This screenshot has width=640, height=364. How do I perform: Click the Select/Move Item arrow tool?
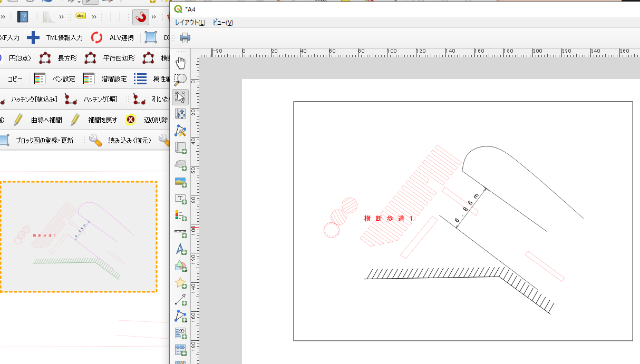tap(180, 97)
